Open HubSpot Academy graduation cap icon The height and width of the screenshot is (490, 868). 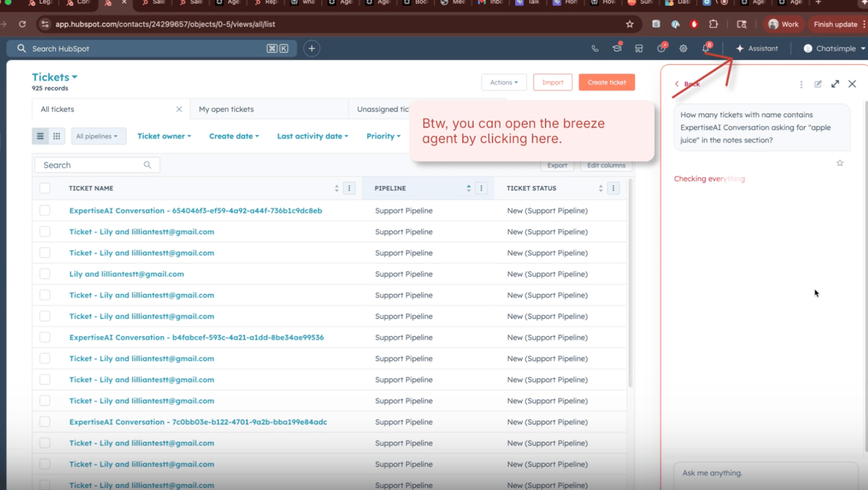point(617,48)
